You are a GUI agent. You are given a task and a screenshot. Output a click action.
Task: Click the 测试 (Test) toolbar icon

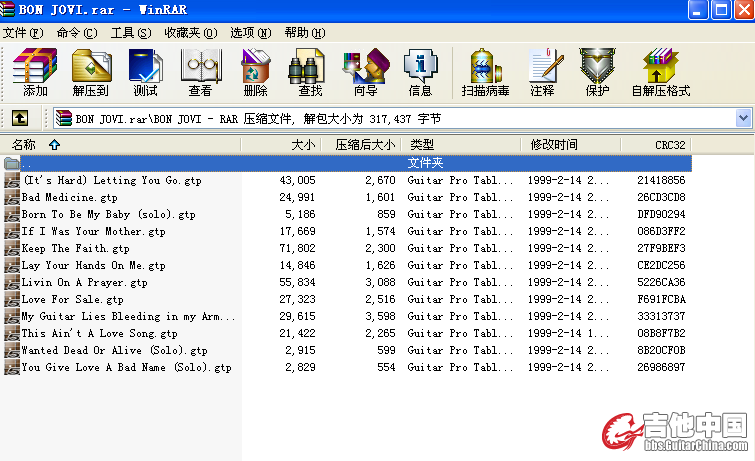tap(145, 72)
